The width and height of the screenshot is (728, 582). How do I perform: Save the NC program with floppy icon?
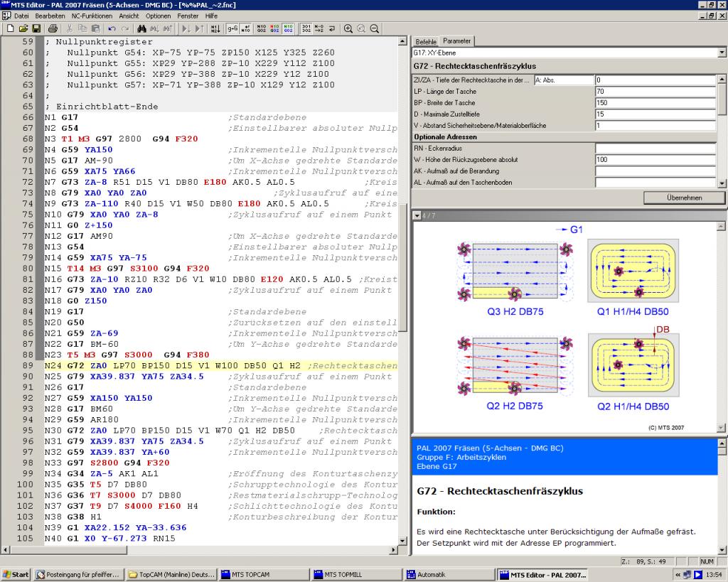click(x=36, y=28)
